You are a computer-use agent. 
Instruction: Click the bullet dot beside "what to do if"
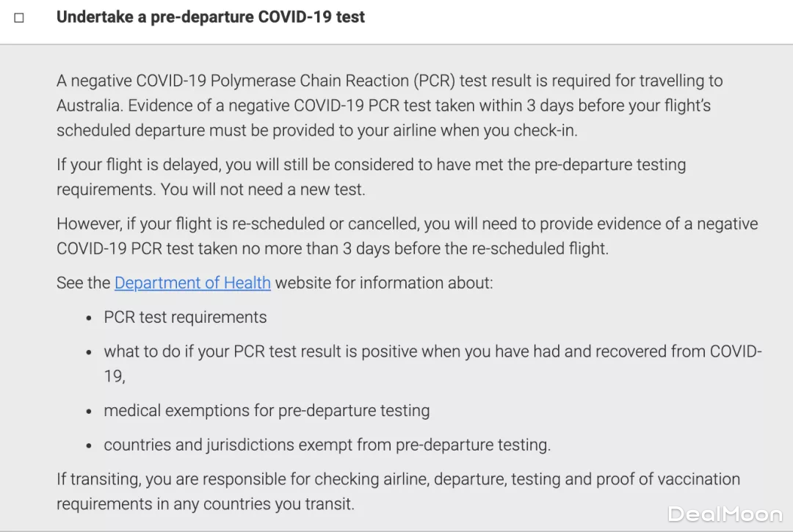(89, 353)
